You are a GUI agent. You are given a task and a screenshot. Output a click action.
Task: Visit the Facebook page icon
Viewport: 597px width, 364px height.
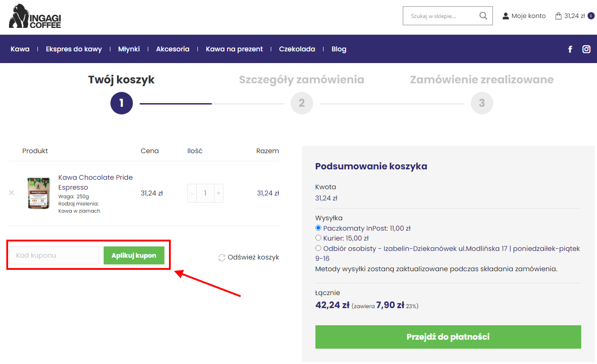[x=570, y=49]
